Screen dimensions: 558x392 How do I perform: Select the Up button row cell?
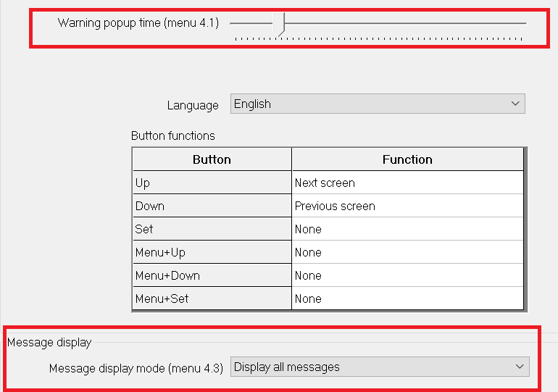click(x=212, y=183)
